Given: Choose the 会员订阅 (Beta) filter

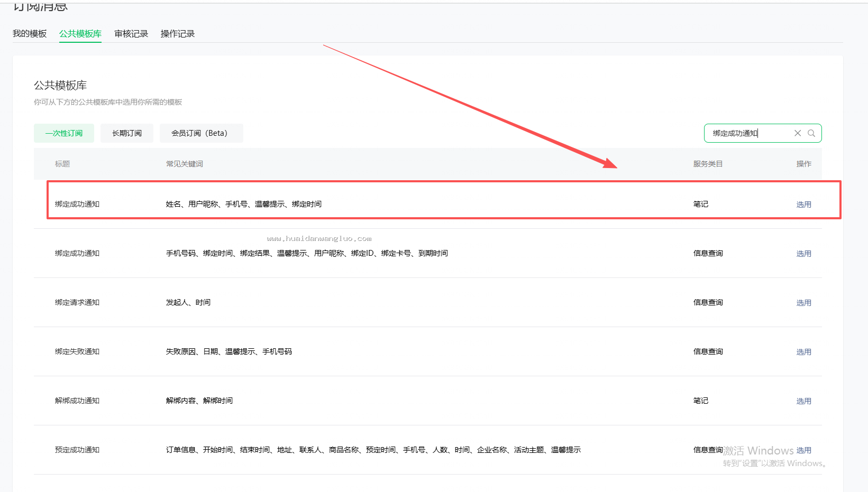Looking at the screenshot, I should [202, 133].
